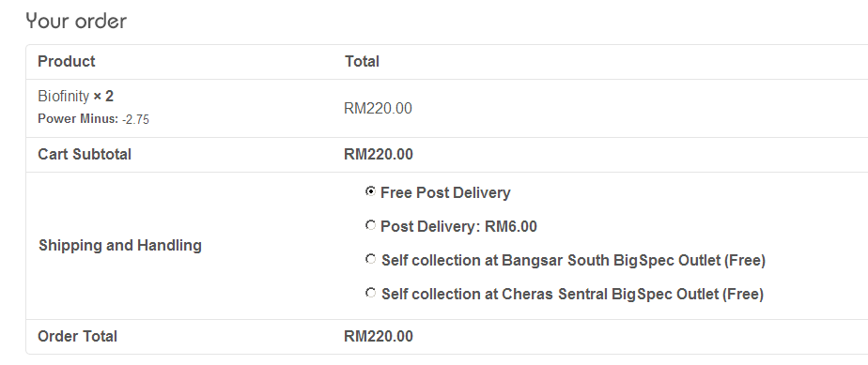Image resolution: width=868 pixels, height=365 pixels.
Task: Click the Product column header
Action: [x=67, y=61]
